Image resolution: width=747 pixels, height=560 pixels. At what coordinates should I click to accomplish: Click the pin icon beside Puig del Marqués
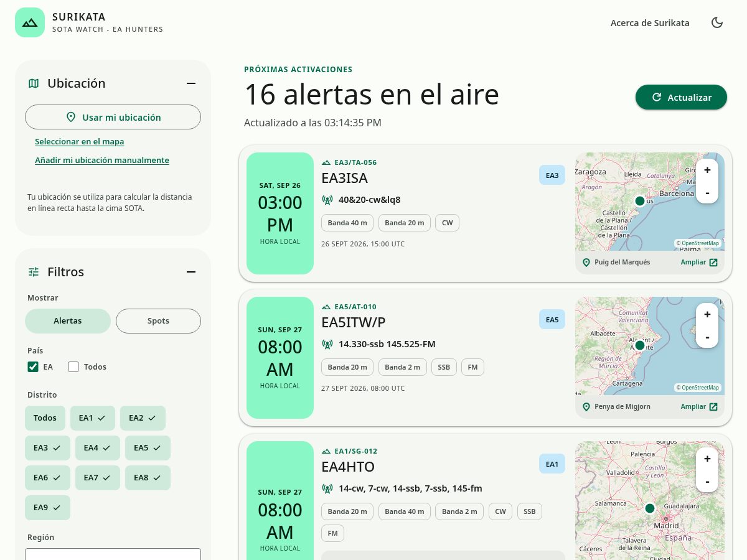[586, 263]
